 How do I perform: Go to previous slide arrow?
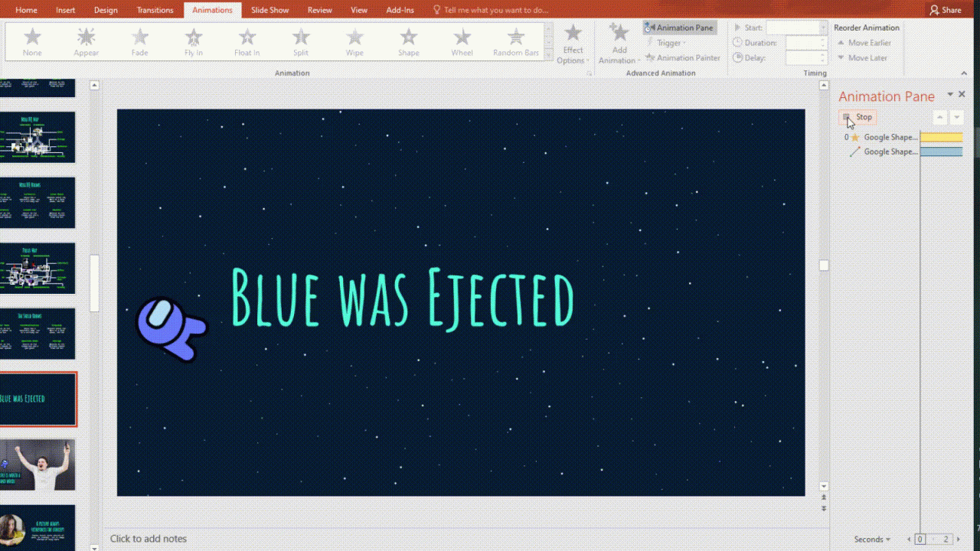tap(824, 497)
